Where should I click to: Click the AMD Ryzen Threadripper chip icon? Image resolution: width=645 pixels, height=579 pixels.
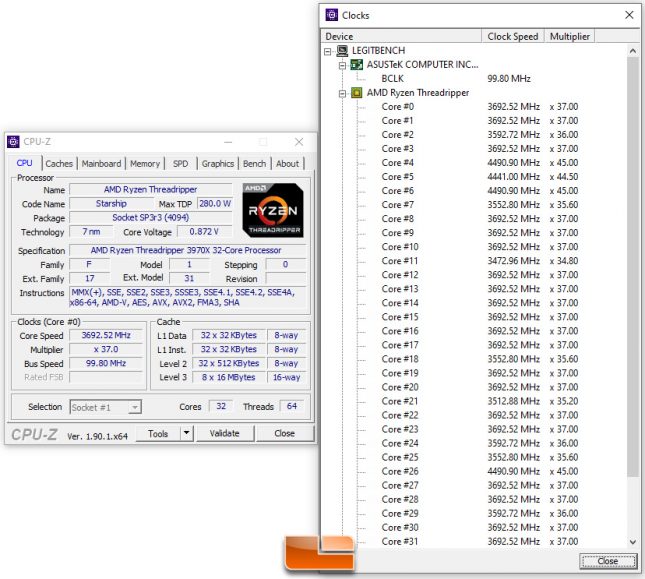coord(357,93)
